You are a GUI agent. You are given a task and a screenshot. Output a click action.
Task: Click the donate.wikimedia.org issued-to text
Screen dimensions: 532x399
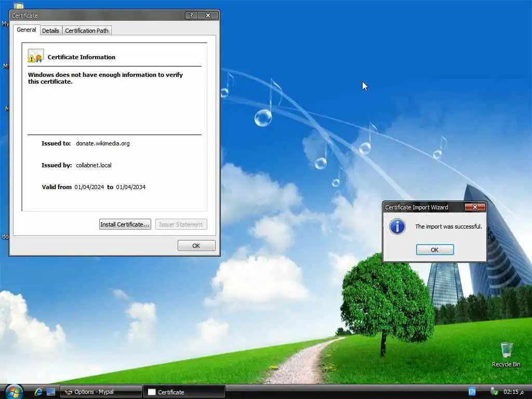click(103, 143)
